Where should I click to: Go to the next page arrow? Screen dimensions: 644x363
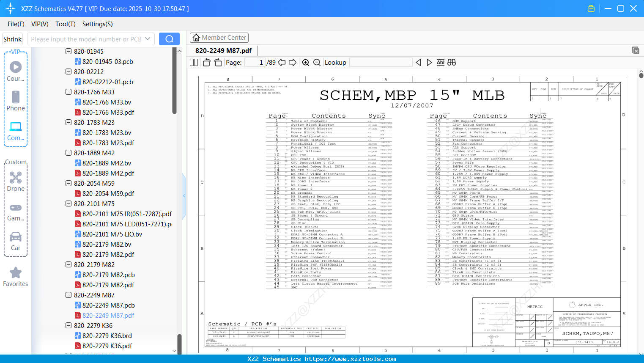pyautogui.click(x=293, y=63)
